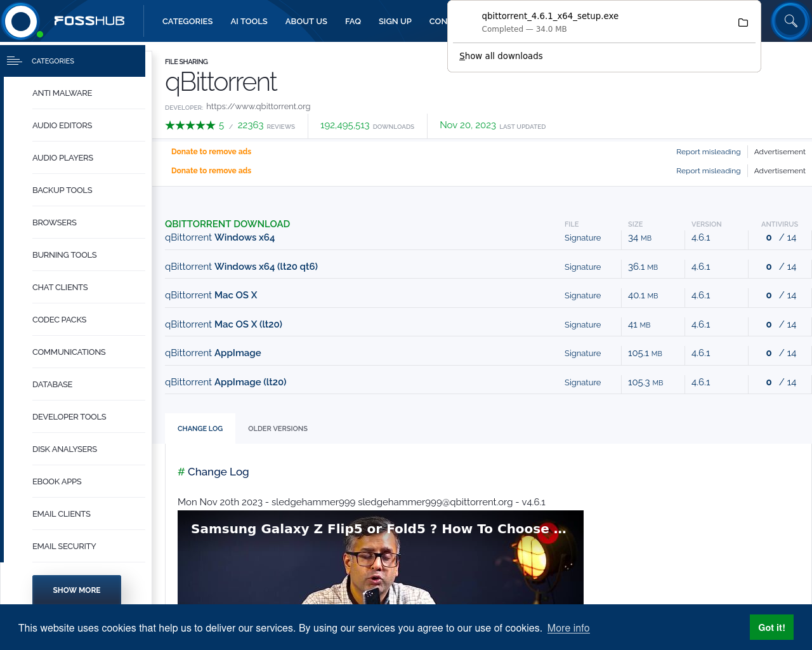
Task: Open AI TOOLS in the top navigation
Action: coord(249,21)
